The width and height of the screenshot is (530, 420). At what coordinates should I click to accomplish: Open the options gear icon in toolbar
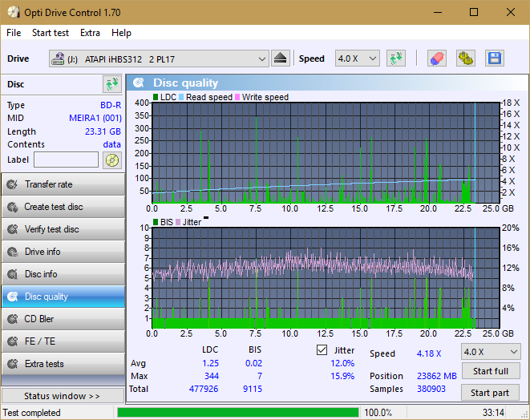(465, 59)
